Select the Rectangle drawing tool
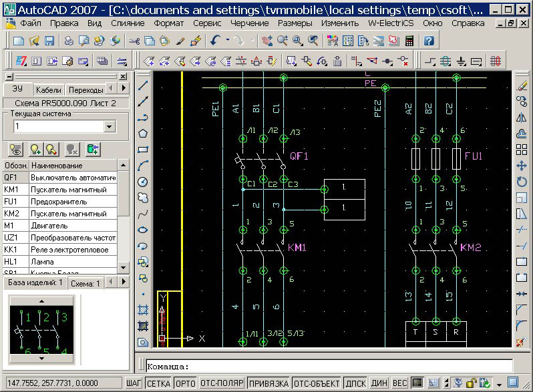The image size is (533, 392). pyautogui.click(x=143, y=150)
